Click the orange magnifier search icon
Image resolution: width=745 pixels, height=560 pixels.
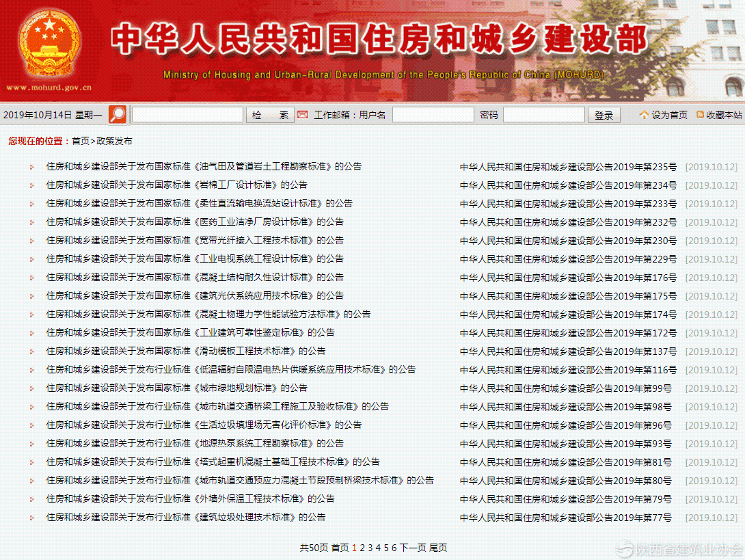tap(118, 115)
